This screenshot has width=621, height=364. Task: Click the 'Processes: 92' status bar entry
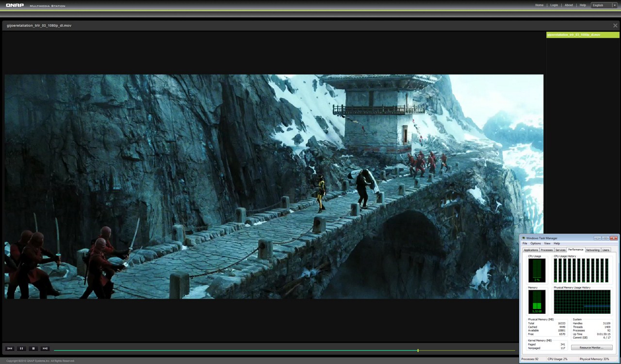pos(530,359)
